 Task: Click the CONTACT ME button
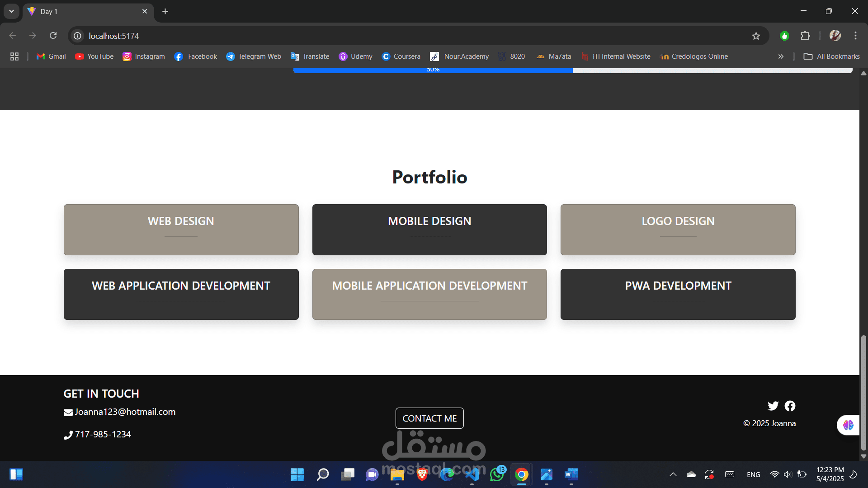429,418
